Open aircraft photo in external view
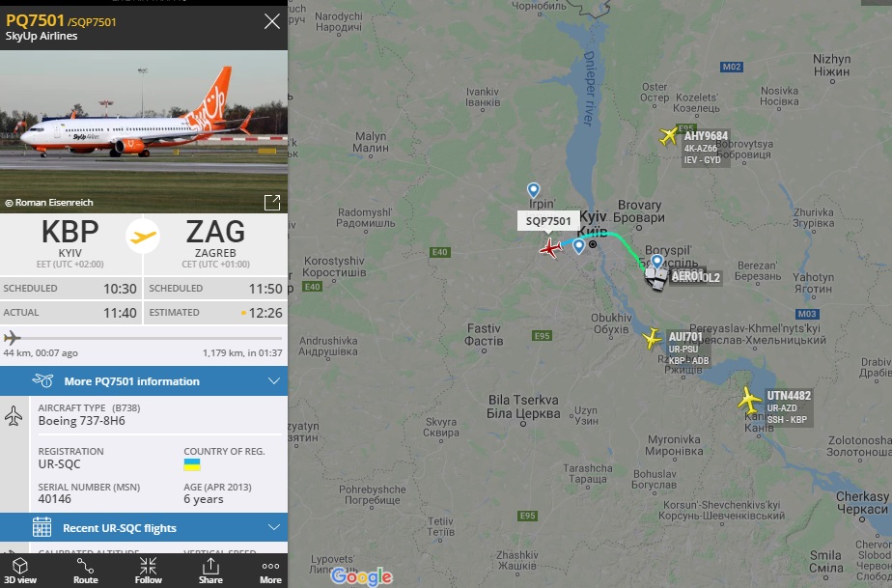Image resolution: width=892 pixels, height=588 pixels. click(x=272, y=202)
